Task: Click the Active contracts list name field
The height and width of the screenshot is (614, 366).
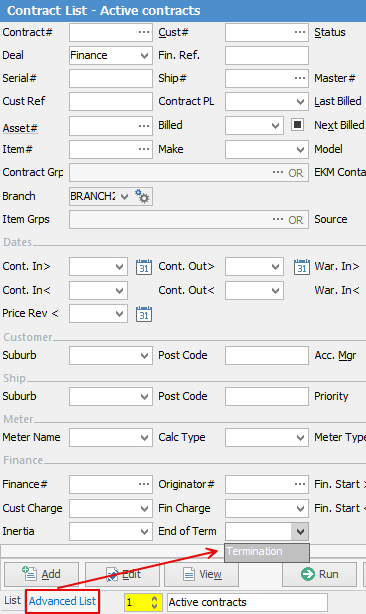Action: (x=247, y=602)
